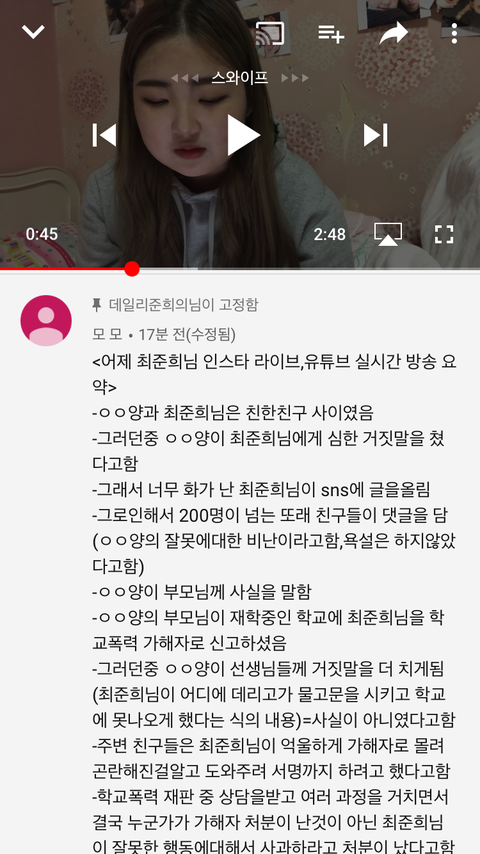Enter fullscreen mode
The width and height of the screenshot is (480, 854).
coord(444,234)
